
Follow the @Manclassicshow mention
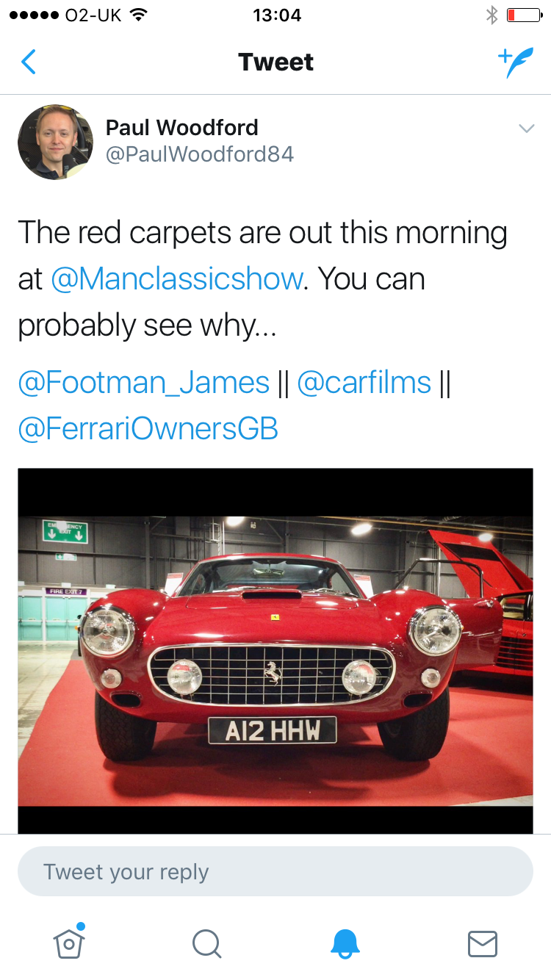(176, 279)
